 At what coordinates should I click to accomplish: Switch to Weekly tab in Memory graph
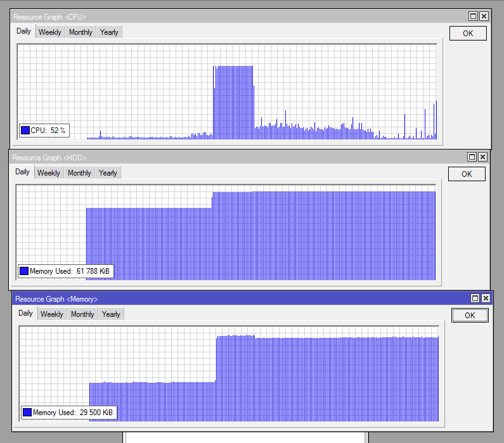(51, 314)
